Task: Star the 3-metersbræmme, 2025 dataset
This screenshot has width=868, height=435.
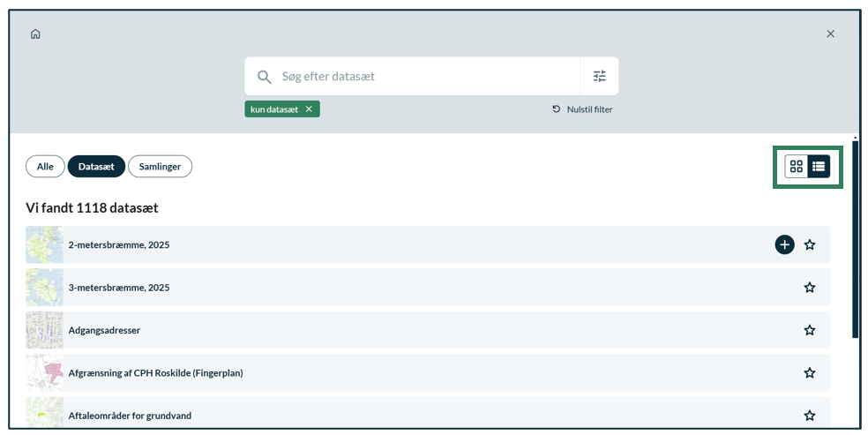Action: click(810, 288)
